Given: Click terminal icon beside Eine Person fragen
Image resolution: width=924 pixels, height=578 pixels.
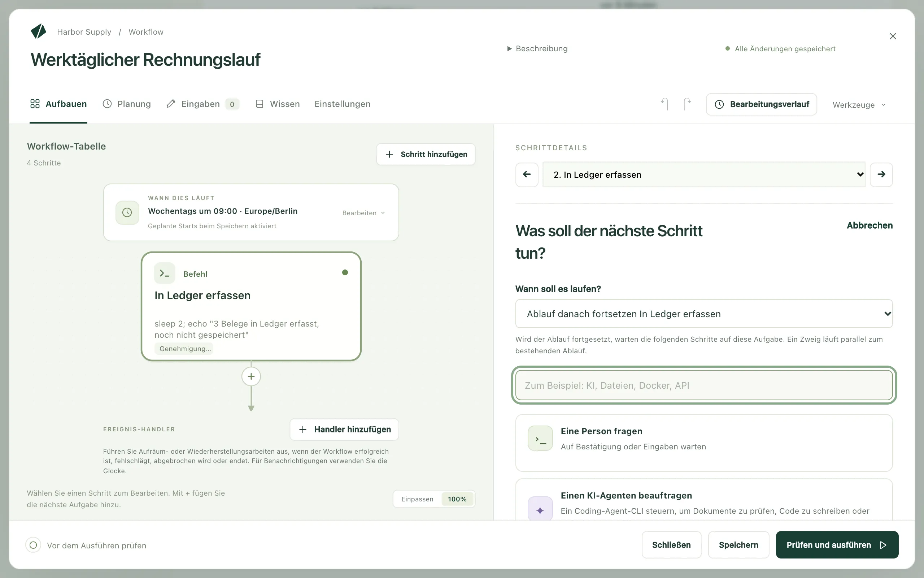Looking at the screenshot, I should 540,439.
